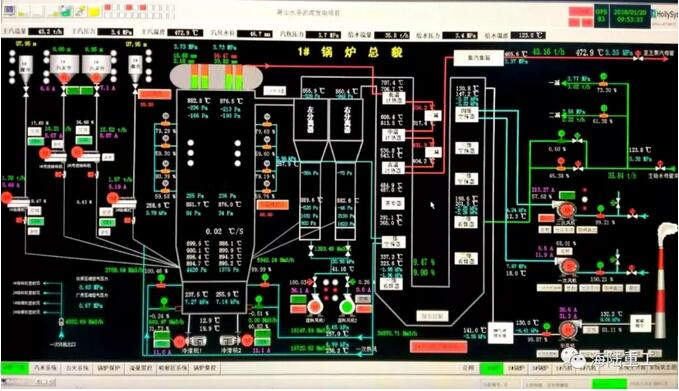Viewport: 679px width, 391px height.
Task: Click the yellow toolbar icon at top left
Action: click(x=94, y=11)
